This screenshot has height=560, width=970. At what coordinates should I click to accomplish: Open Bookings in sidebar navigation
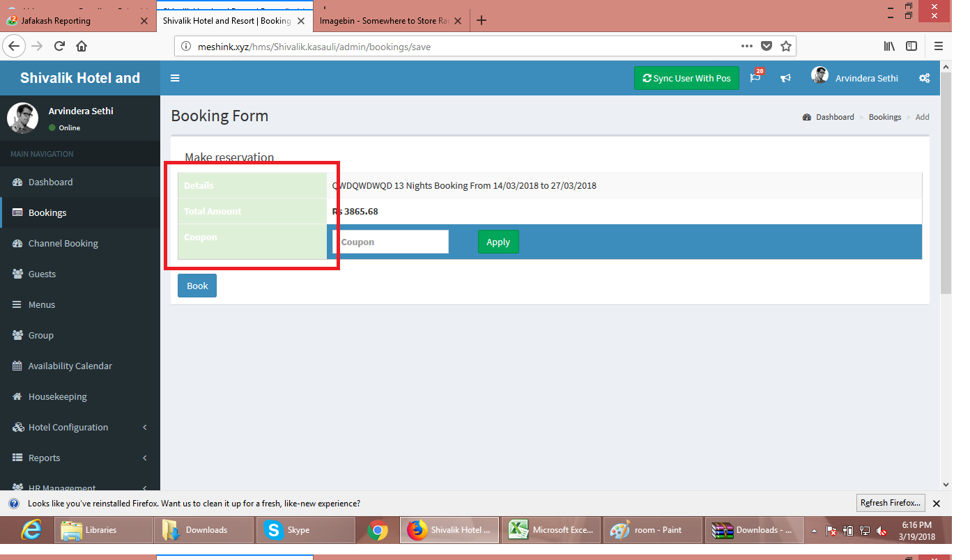click(x=80, y=212)
